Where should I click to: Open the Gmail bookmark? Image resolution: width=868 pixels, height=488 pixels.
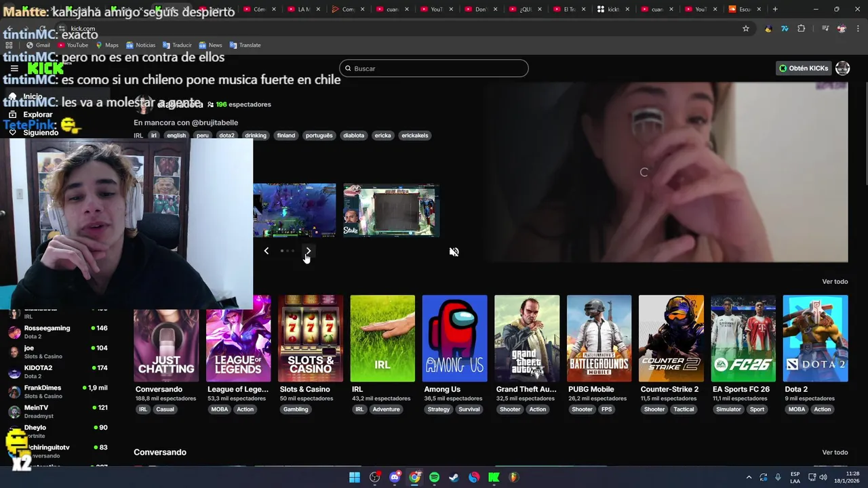coord(38,45)
